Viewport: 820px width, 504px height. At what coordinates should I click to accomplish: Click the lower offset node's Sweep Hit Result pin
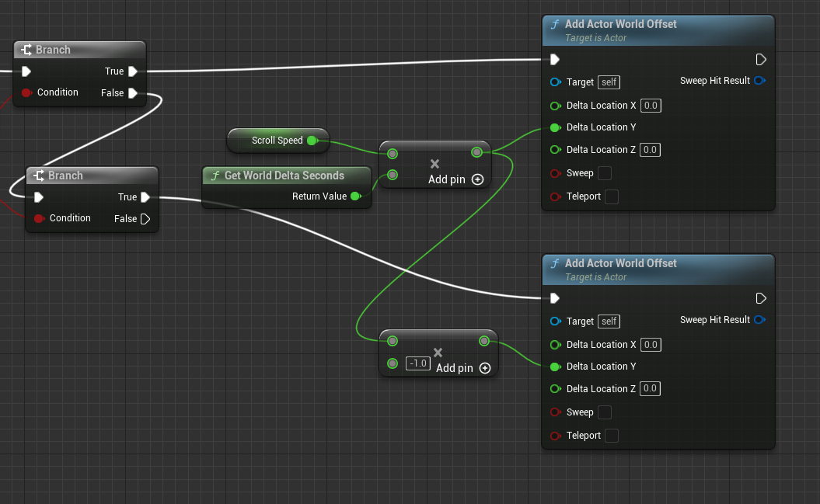[x=760, y=320]
